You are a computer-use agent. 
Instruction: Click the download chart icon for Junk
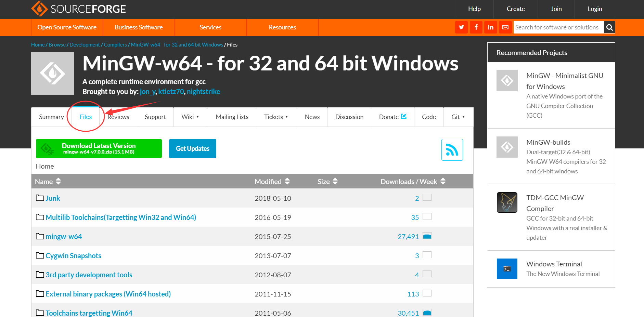pyautogui.click(x=427, y=197)
